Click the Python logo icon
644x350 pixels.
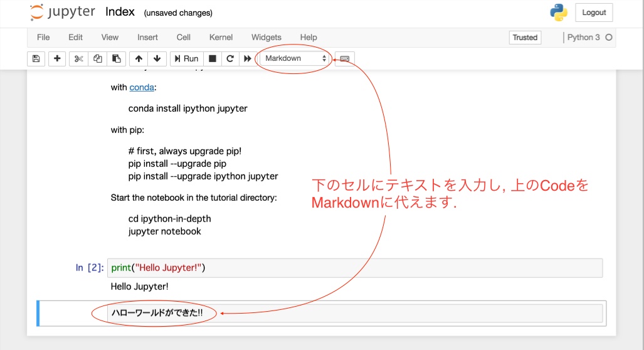point(559,13)
